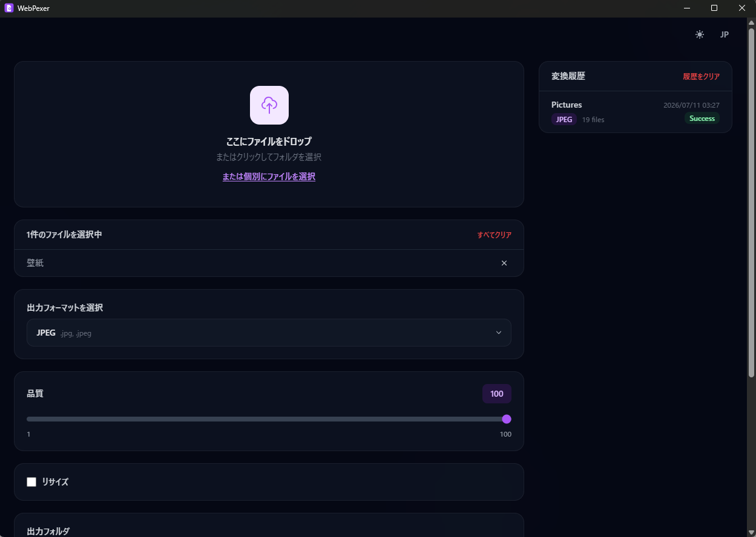This screenshot has height=537, width=756.
Task: Click the ここにファイルをドロップ drop area
Action: [269, 134]
